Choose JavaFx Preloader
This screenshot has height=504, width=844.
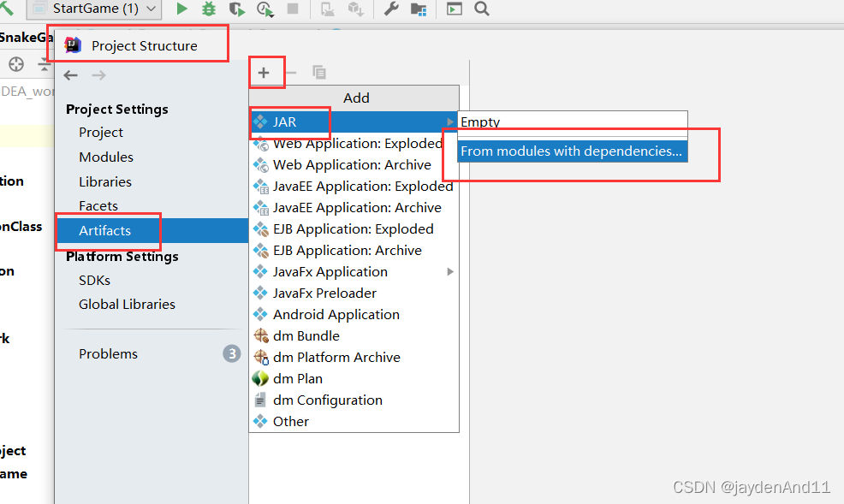pyautogui.click(x=354, y=294)
